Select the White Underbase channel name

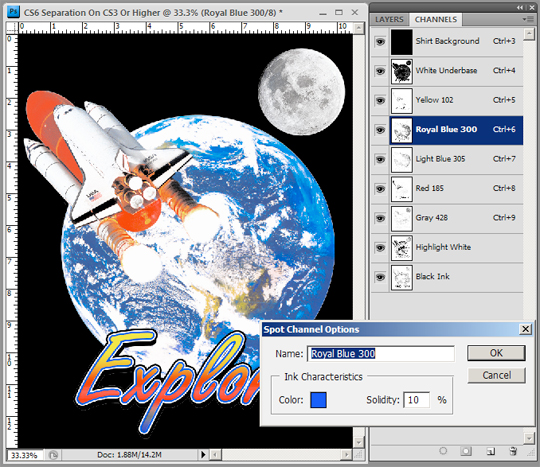(x=446, y=70)
